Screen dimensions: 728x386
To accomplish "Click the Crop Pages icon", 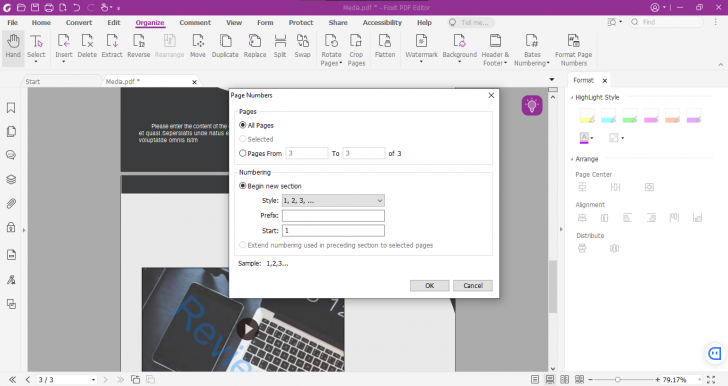I will [356, 41].
